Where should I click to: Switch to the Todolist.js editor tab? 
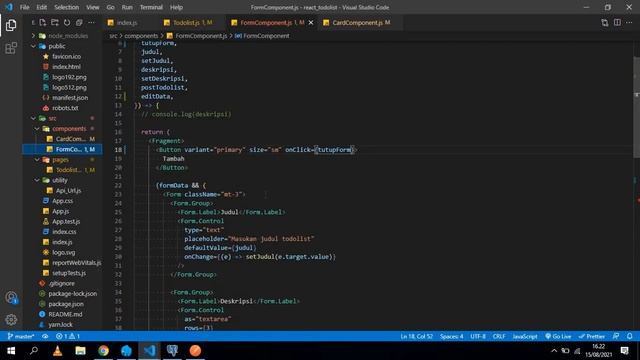(x=192, y=23)
